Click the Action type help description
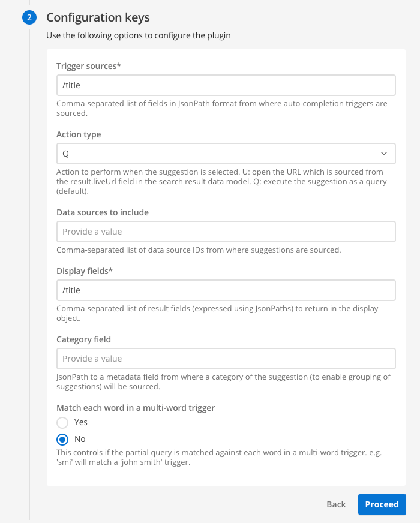Viewport: 420px width, 523px height. pyautogui.click(x=220, y=181)
